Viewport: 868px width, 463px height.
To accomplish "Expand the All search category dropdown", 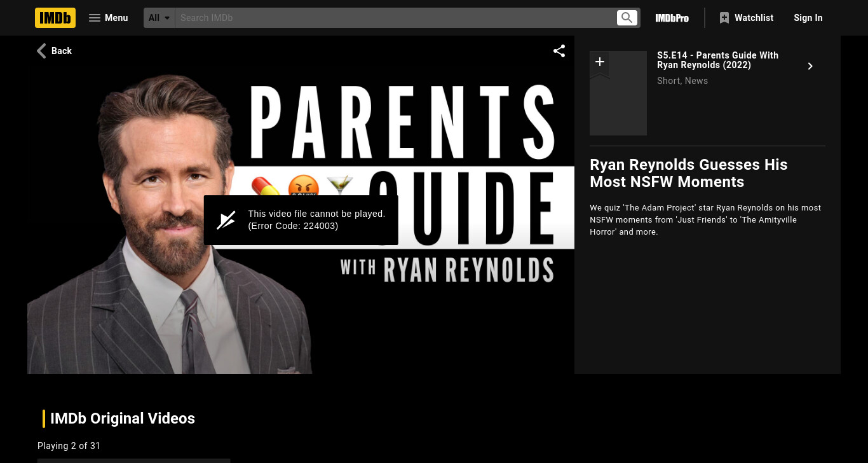I will pos(159,18).
